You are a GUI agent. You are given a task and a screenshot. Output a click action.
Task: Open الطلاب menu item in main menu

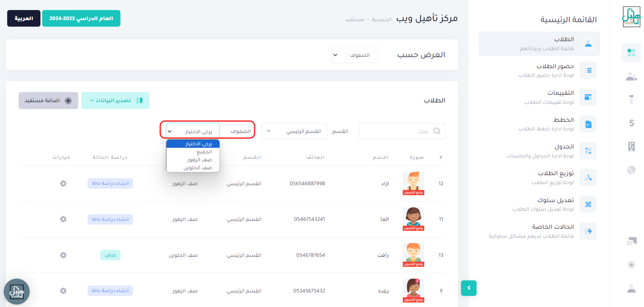539,44
